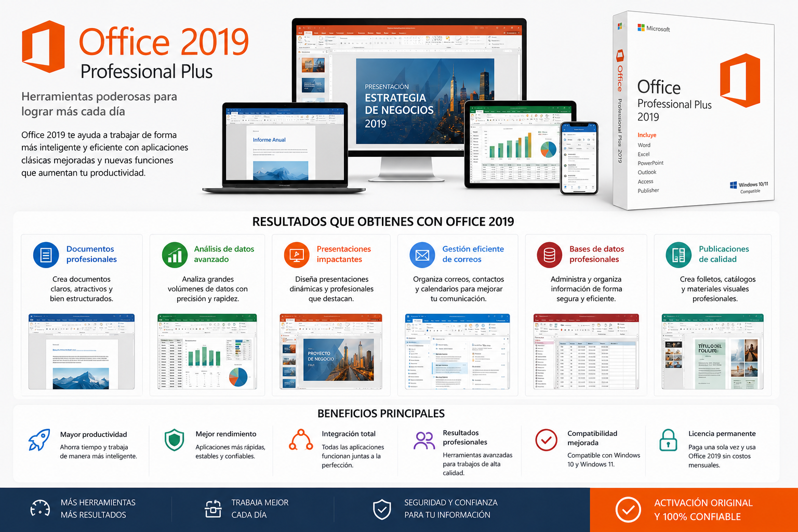Click the Compatibilidad mejorada benefit title

592,438
